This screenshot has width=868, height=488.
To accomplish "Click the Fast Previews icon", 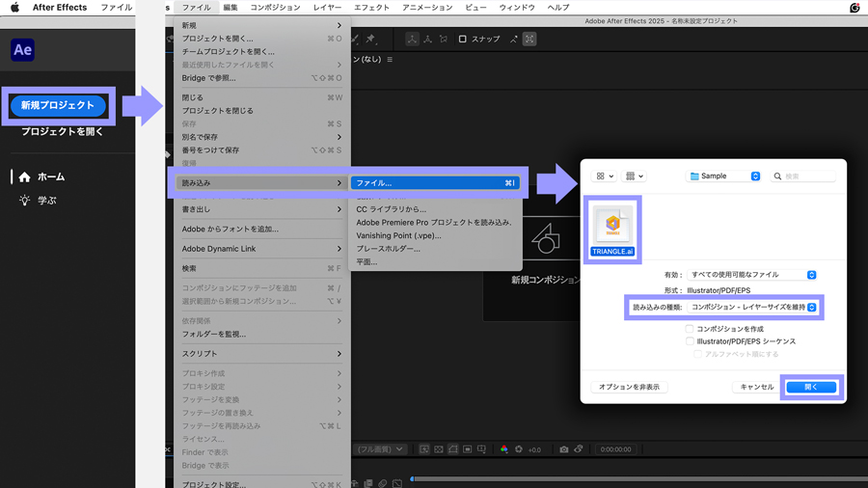I will (424, 449).
